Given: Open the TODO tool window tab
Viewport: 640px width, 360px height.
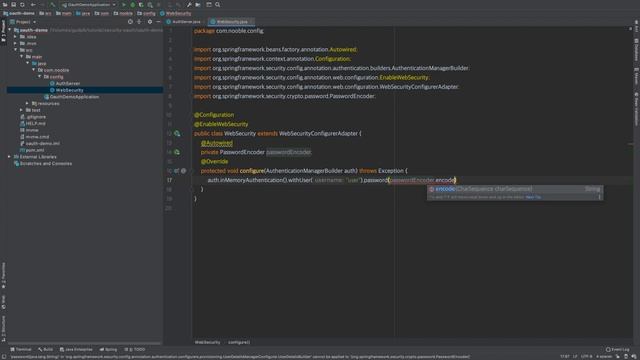Looking at the screenshot, I should tap(135, 349).
